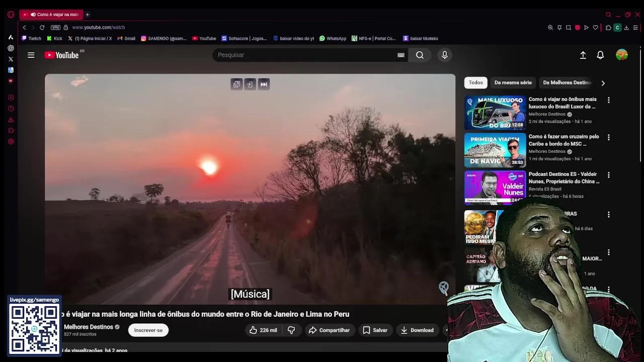Image resolution: width=644 pixels, height=362 pixels.
Task: Start voice search with microphone
Action: pos(445,55)
